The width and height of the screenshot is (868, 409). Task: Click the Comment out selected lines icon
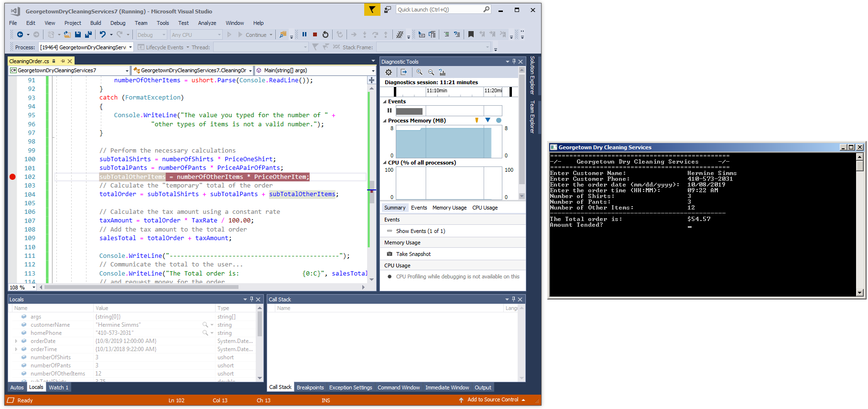point(446,34)
